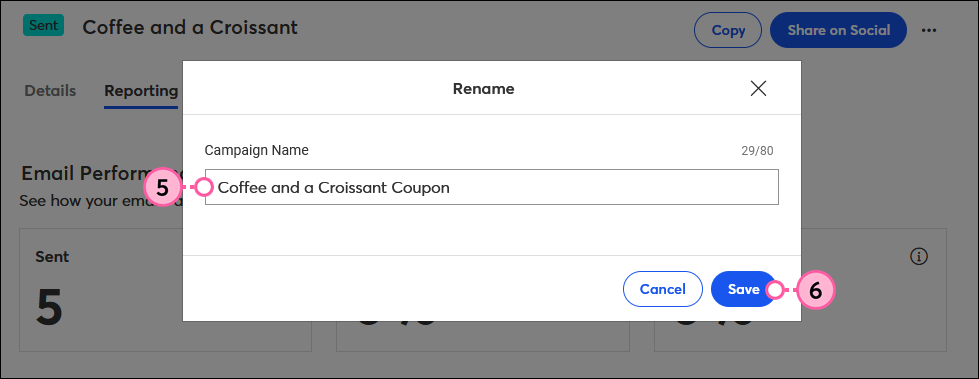Image resolution: width=979 pixels, height=379 pixels.
Task: Click the Copy button
Action: coord(728,30)
